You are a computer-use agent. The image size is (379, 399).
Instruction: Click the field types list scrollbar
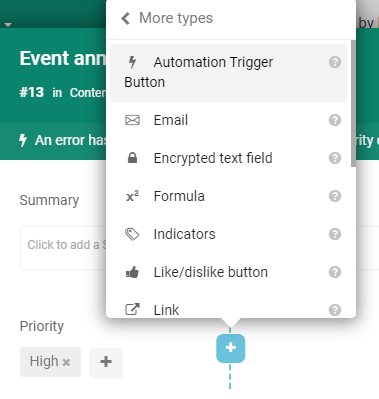point(353,103)
